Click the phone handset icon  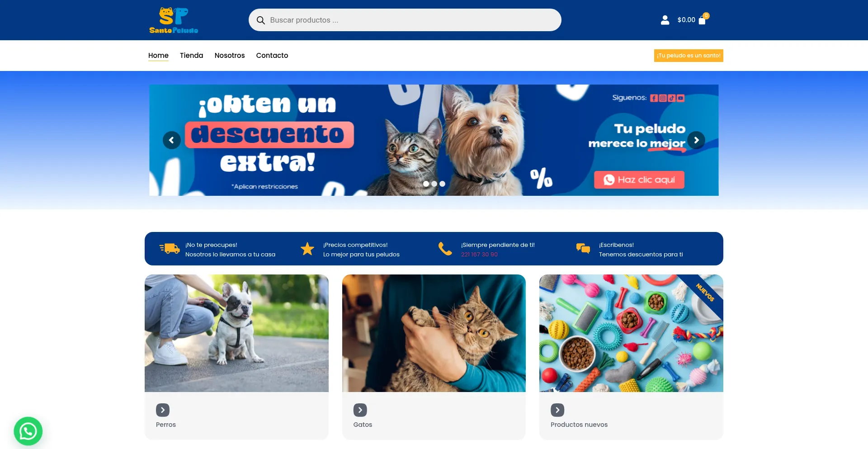(x=445, y=249)
